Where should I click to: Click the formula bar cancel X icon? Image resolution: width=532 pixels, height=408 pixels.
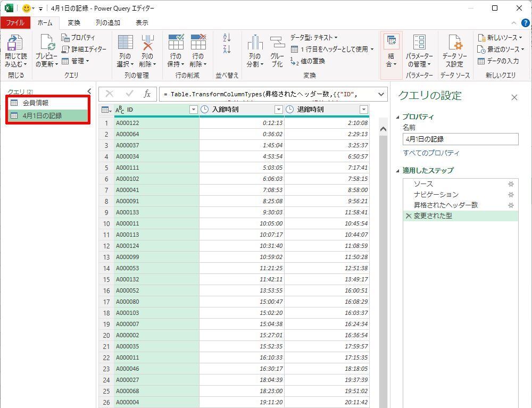point(110,94)
